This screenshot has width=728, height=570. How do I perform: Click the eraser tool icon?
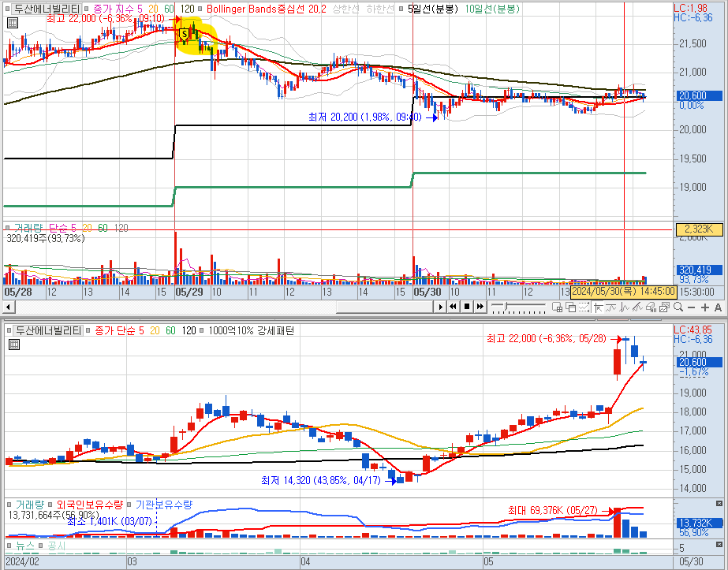point(651,307)
